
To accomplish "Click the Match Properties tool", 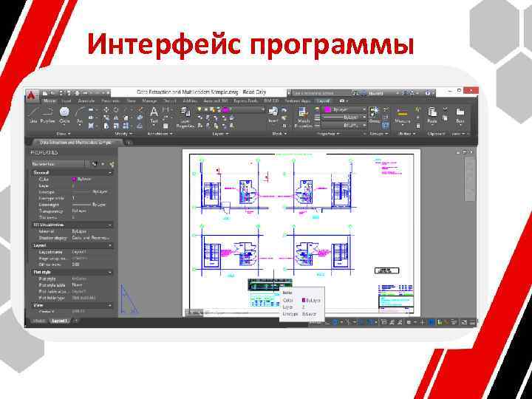I will point(304,117).
